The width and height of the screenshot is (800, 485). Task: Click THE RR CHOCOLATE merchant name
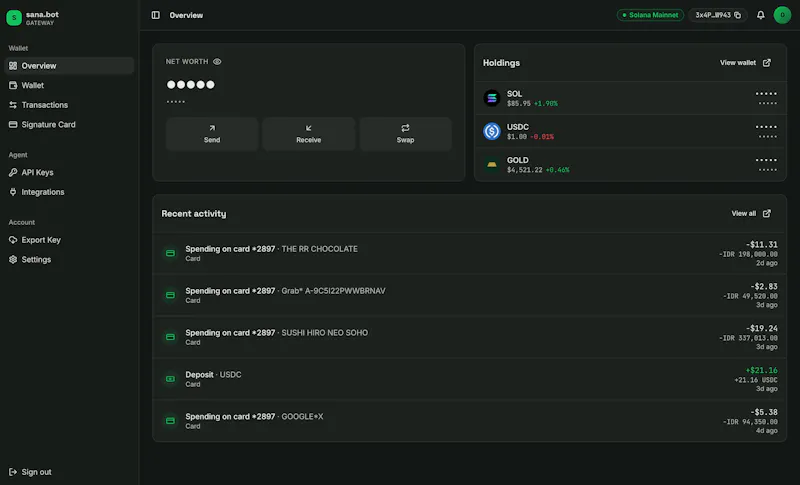[x=319, y=249]
